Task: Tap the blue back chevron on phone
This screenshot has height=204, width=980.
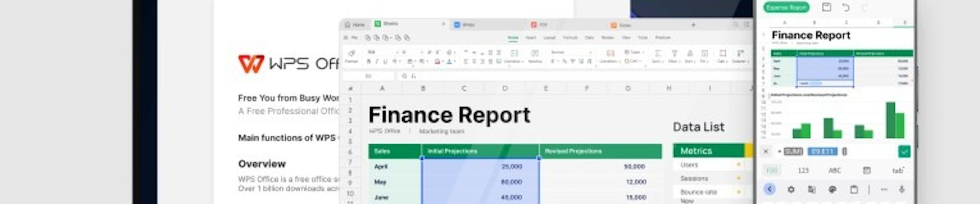Action: pos(770,189)
